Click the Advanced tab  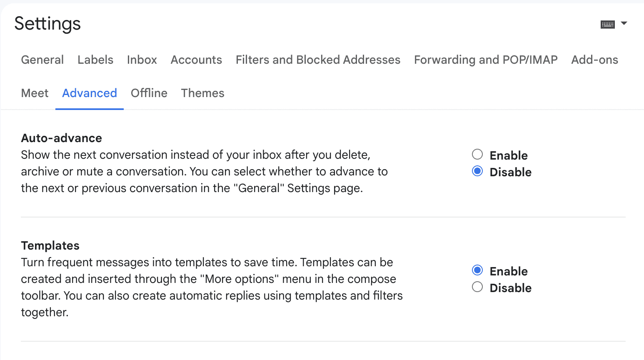90,93
